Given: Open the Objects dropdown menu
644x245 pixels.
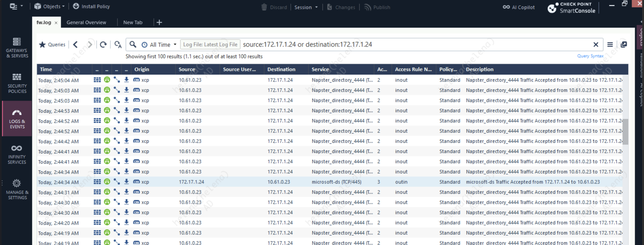Looking at the screenshot, I should tap(50, 6).
